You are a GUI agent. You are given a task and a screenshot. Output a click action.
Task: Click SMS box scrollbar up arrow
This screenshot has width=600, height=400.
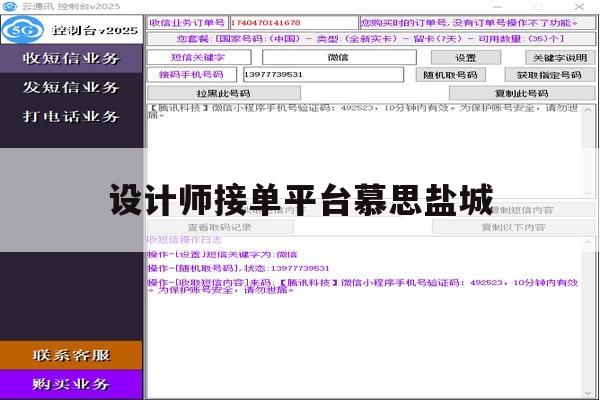pyautogui.click(x=588, y=110)
